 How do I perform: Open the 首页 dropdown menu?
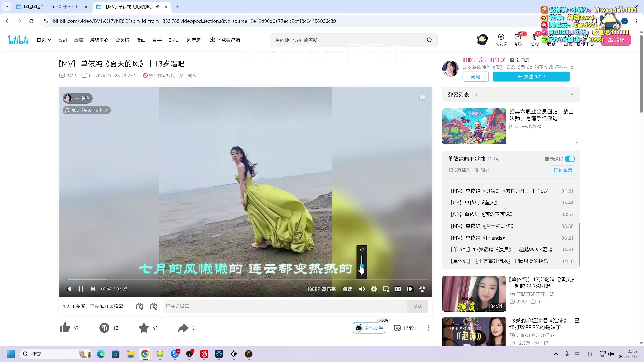coord(44,40)
